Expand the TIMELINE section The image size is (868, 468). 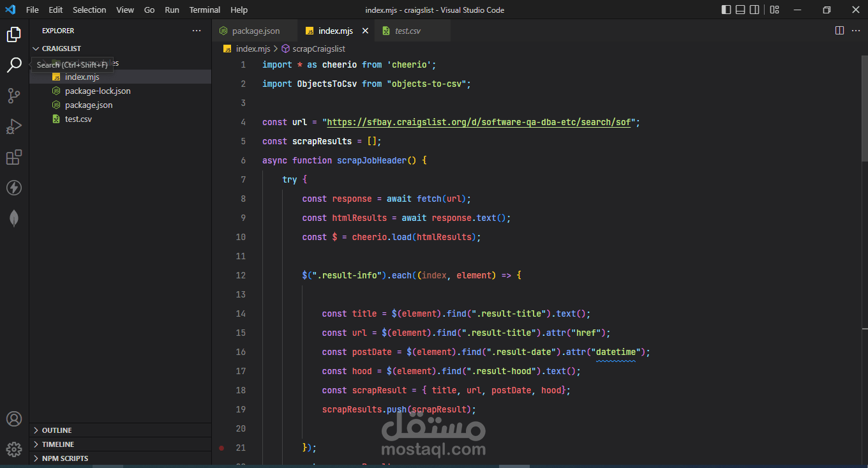120,444
